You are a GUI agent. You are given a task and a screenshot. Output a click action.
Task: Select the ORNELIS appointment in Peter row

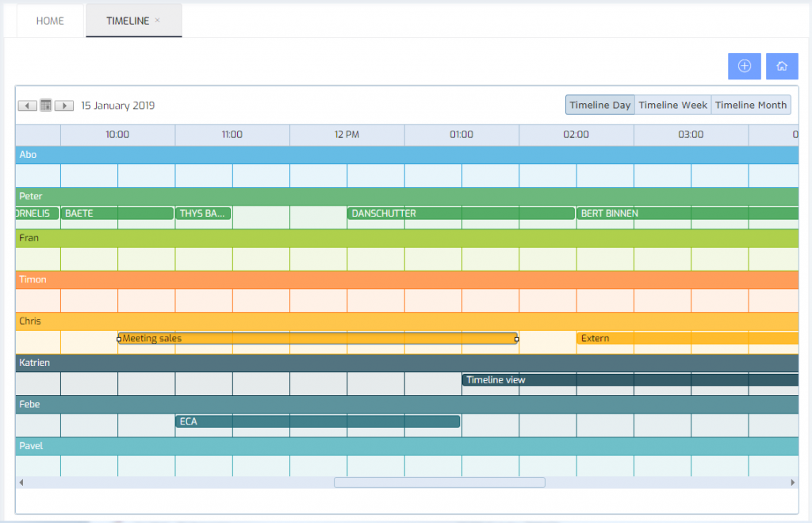point(37,213)
